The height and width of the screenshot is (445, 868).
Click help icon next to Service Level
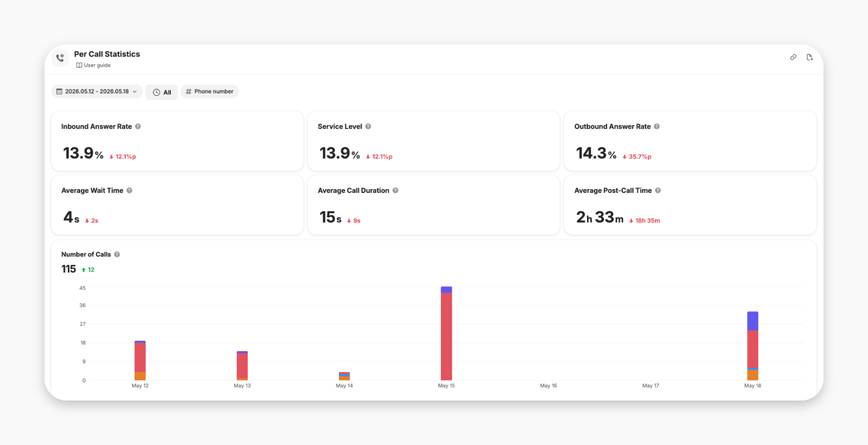coord(368,126)
